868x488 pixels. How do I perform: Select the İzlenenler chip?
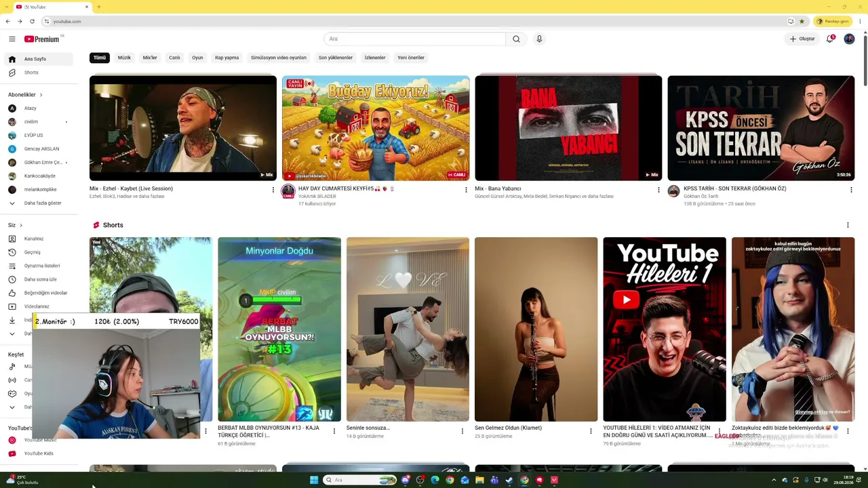coord(375,58)
